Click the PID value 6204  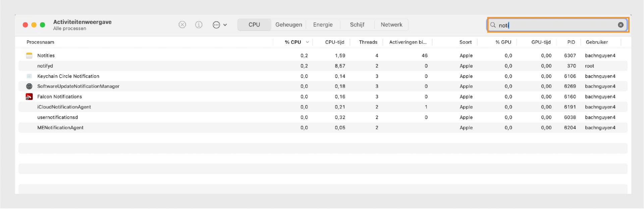[x=570, y=128]
